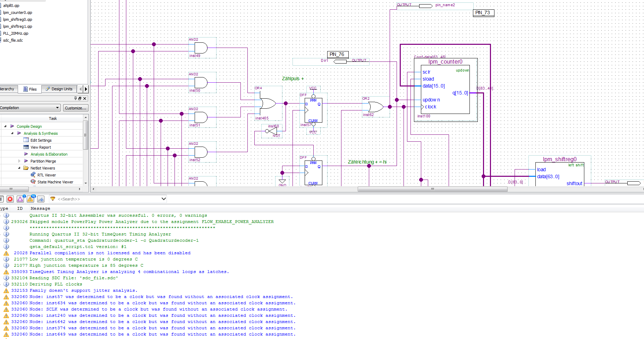Open the message search dropdown arrow
The height and width of the screenshot is (339, 644).
point(164,199)
